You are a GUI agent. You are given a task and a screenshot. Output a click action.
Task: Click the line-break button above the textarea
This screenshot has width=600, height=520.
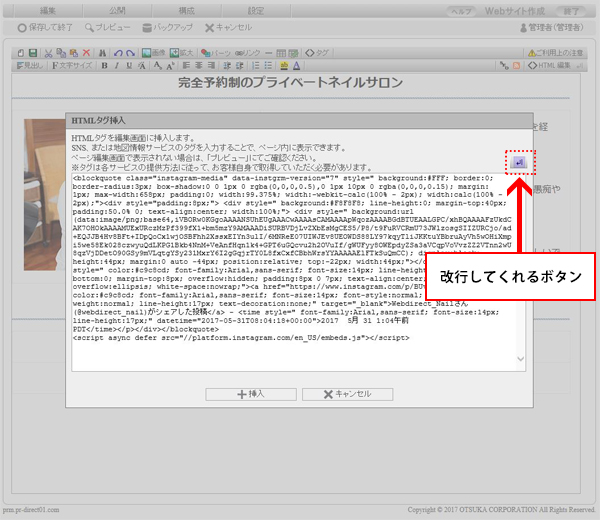(519, 163)
